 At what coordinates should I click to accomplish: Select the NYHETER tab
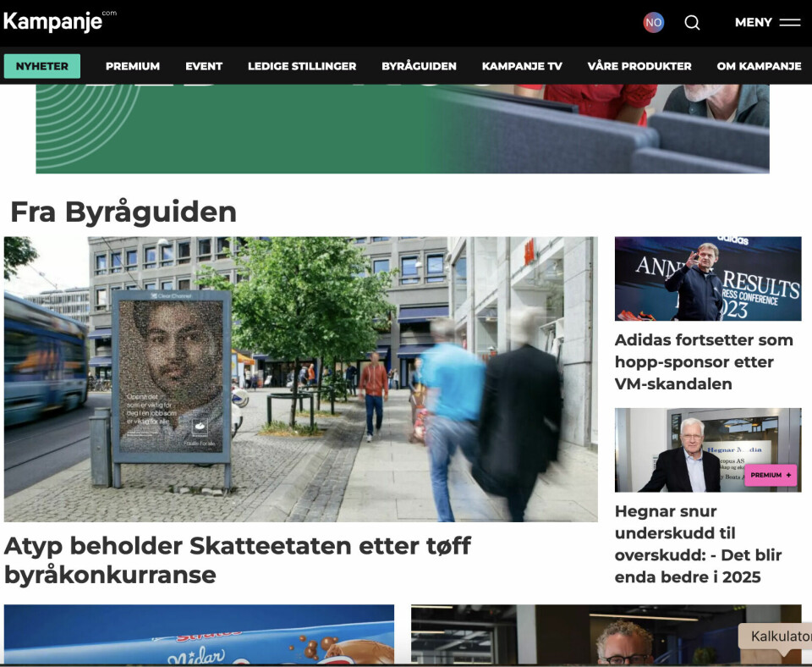pyautogui.click(x=42, y=66)
